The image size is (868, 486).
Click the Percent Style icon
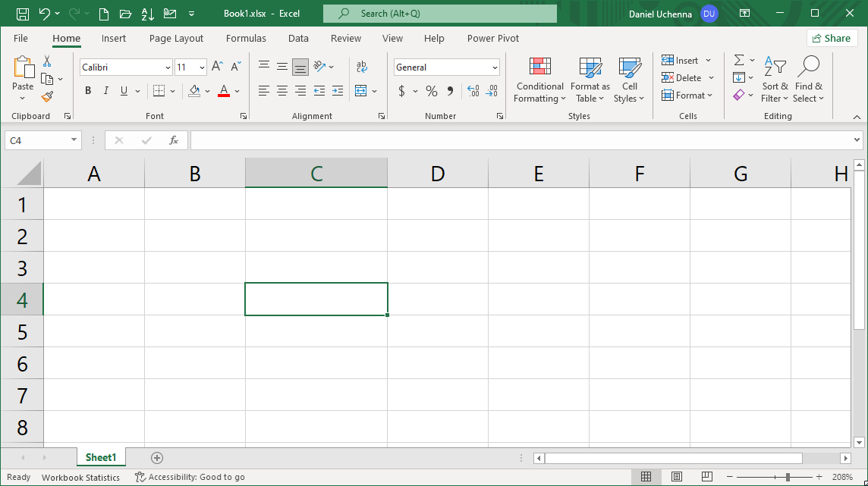coord(431,91)
